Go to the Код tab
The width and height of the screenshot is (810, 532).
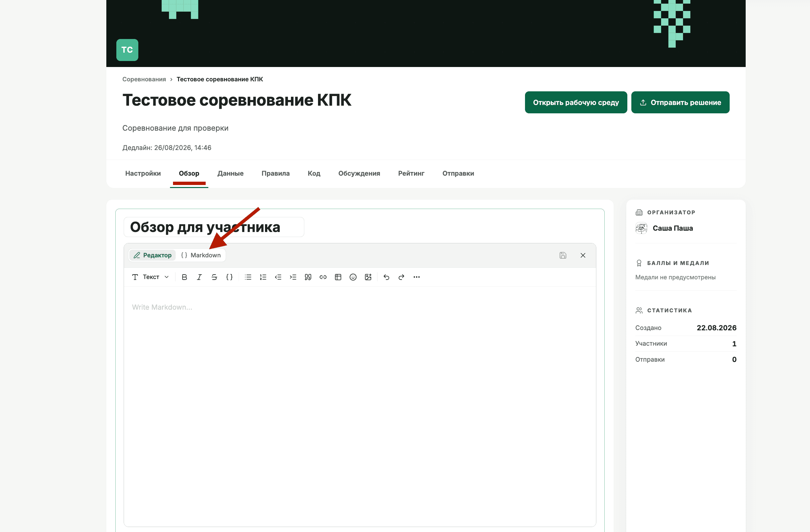(x=314, y=173)
